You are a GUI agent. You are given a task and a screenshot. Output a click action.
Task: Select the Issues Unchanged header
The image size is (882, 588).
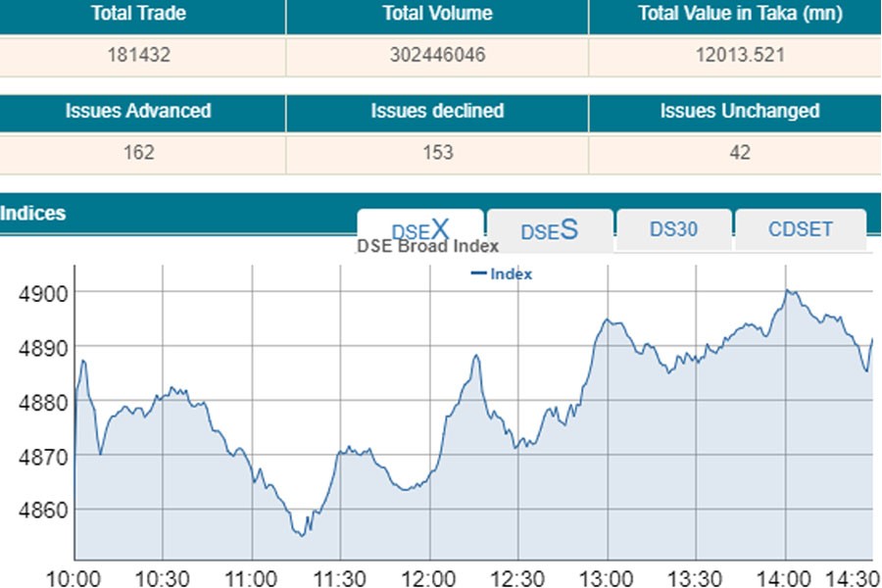coord(739,111)
